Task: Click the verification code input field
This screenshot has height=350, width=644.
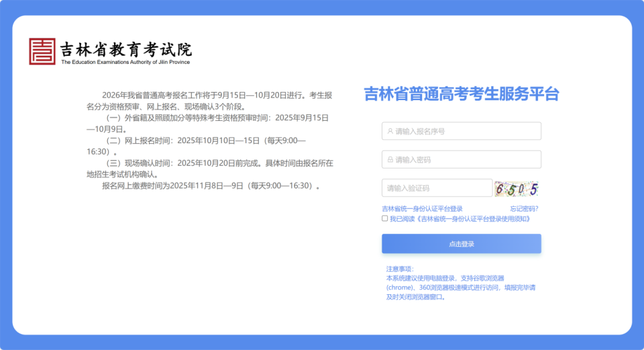Action: pos(437,188)
